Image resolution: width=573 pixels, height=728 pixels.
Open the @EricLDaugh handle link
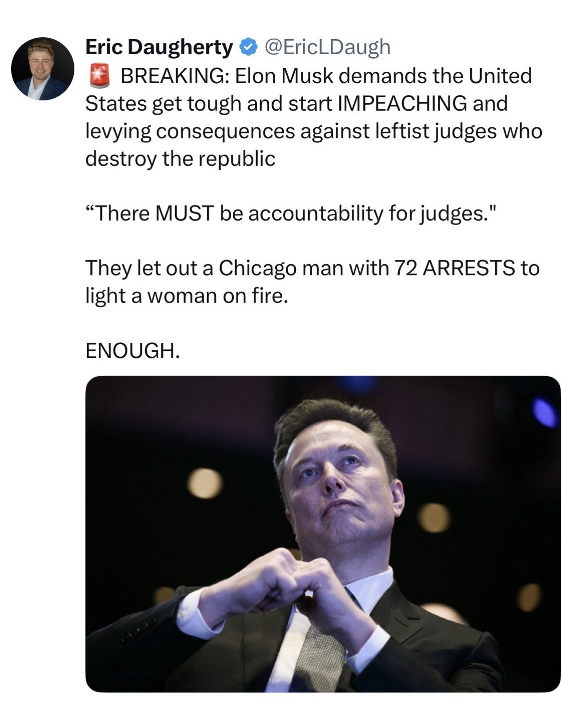click(x=327, y=47)
